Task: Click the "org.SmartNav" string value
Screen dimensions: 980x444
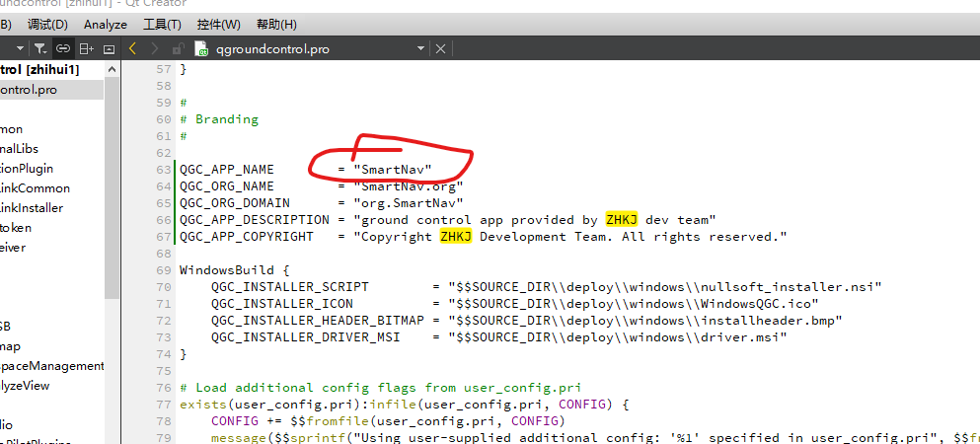Action: point(409,203)
